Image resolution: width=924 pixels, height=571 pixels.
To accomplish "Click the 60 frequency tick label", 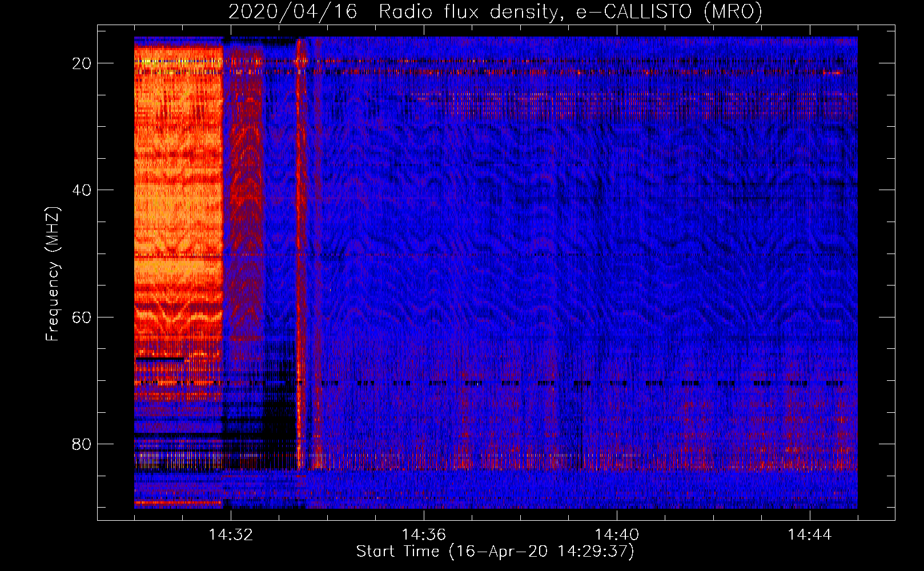I will pos(82,317).
